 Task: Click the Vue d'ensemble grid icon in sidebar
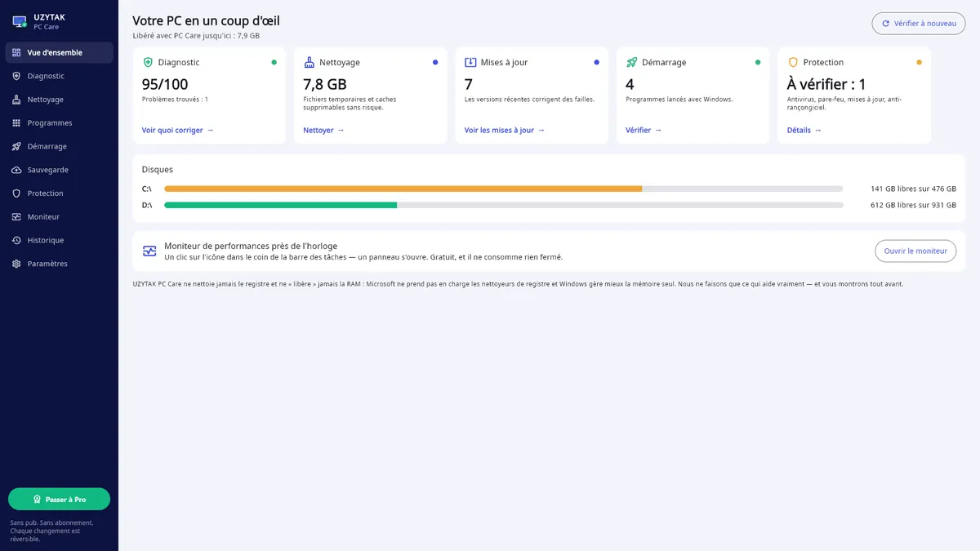click(16, 52)
